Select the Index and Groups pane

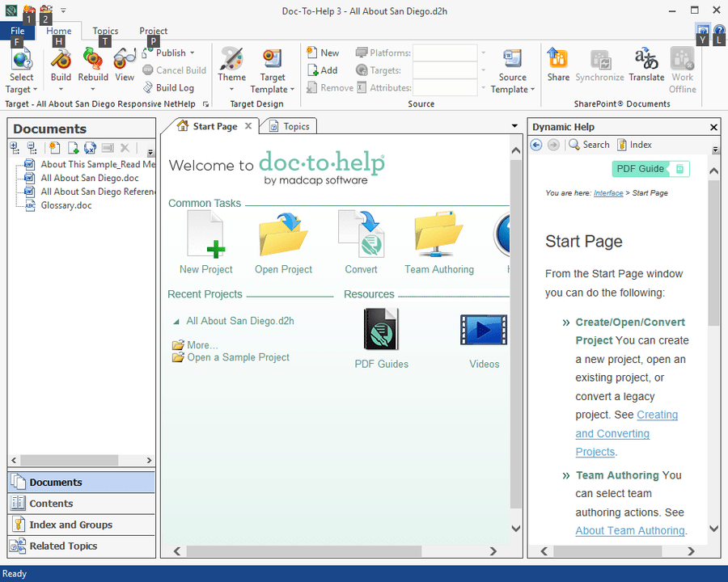(x=81, y=525)
